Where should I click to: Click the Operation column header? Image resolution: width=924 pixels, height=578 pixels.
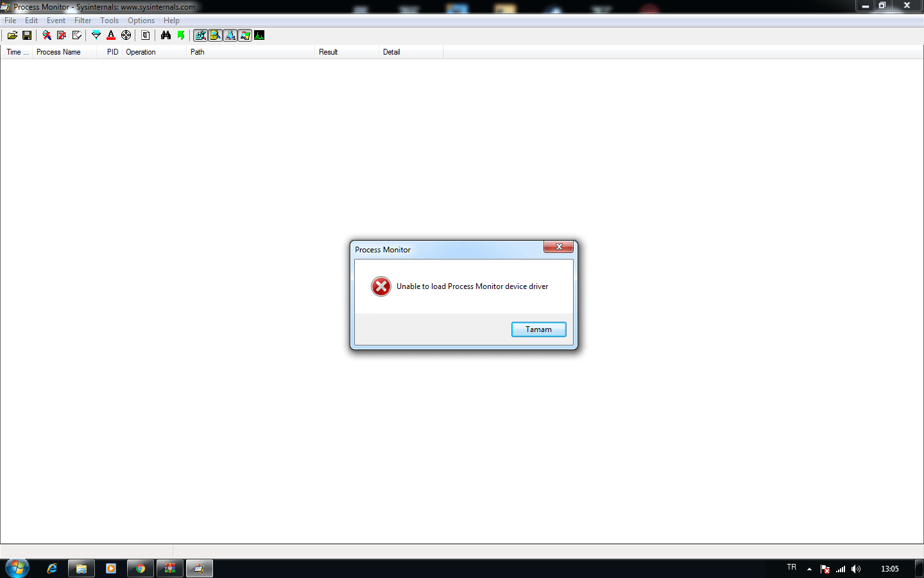tap(154, 52)
